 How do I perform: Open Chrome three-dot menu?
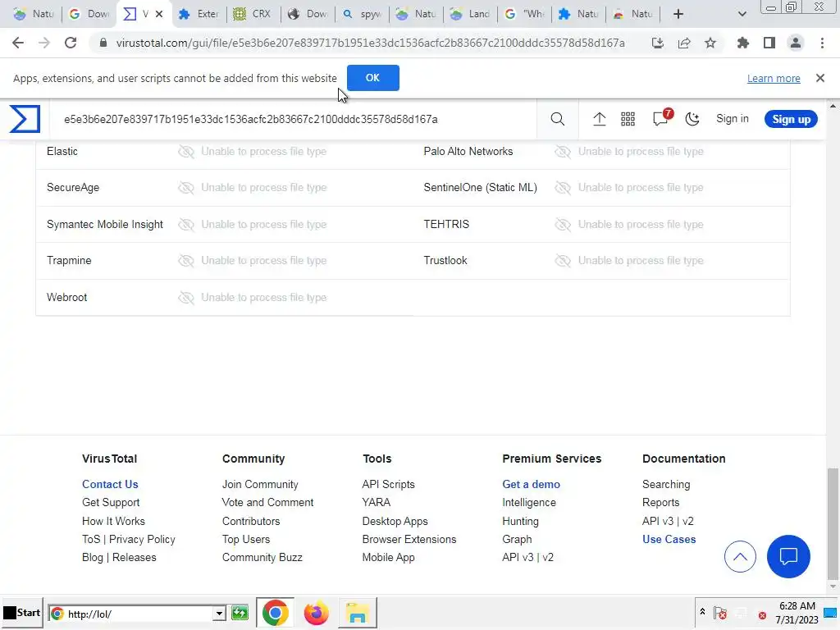[822, 43]
